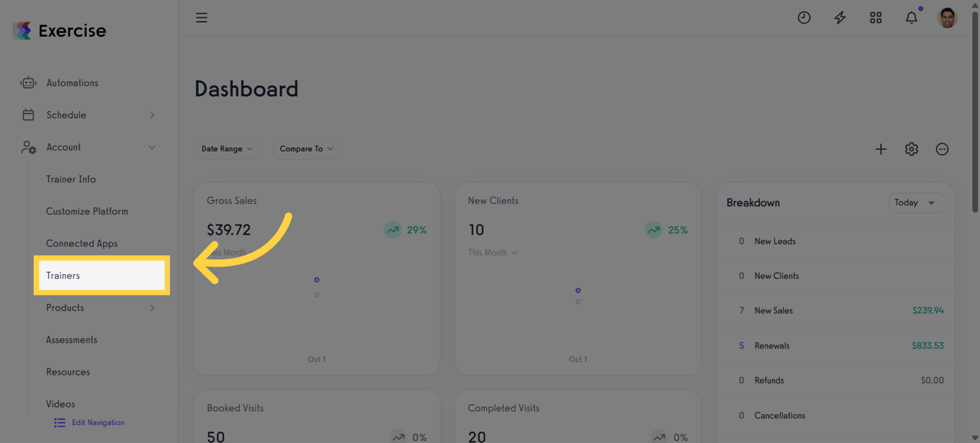Open the apps grid icon
This screenshot has height=443, width=980.
[876, 18]
